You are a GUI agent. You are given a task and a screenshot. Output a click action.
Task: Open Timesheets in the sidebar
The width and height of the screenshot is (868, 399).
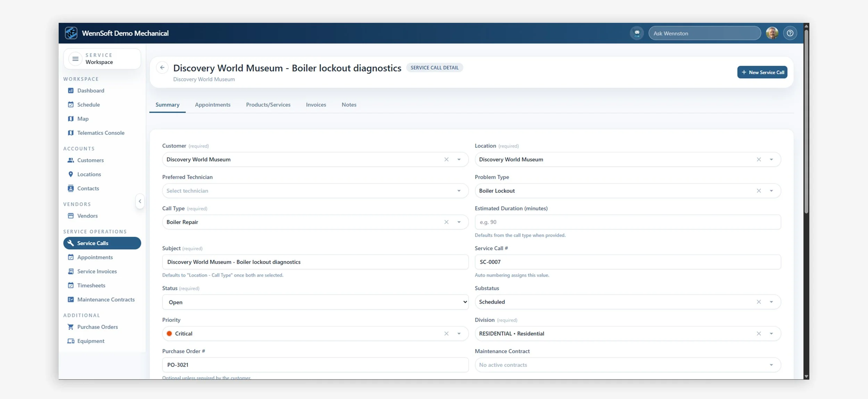91,285
